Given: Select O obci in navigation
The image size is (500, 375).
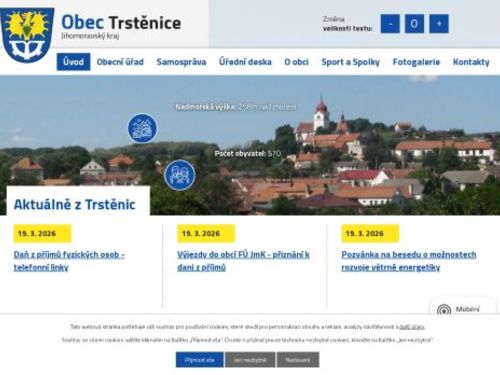Looking at the screenshot, I should [x=296, y=62].
